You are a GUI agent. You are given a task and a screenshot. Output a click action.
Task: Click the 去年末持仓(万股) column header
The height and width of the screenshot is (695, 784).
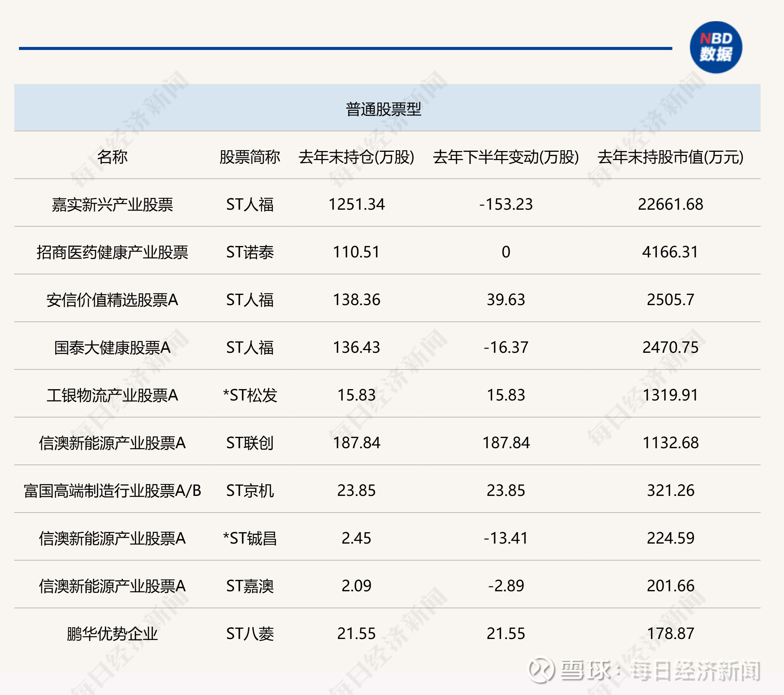click(356, 157)
